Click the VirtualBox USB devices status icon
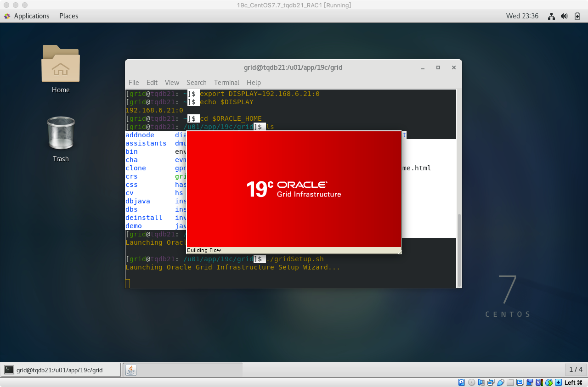588x387 pixels. pos(501,382)
